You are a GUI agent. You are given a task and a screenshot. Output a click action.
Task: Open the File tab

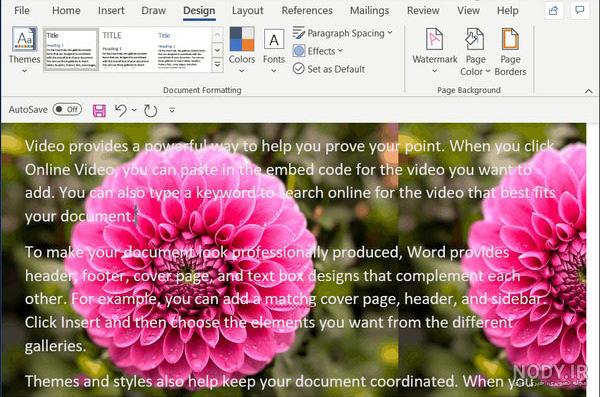22,10
